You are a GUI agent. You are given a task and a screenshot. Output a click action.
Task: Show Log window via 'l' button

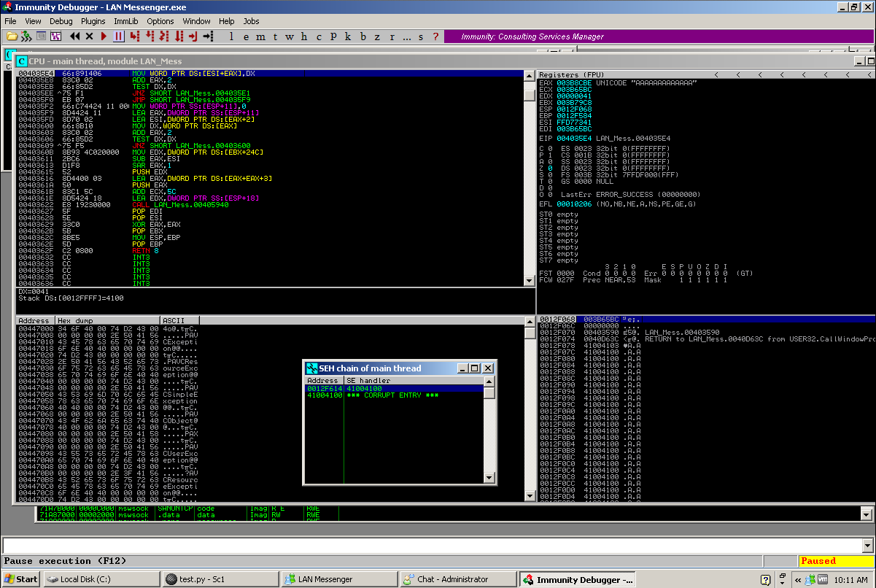point(231,36)
